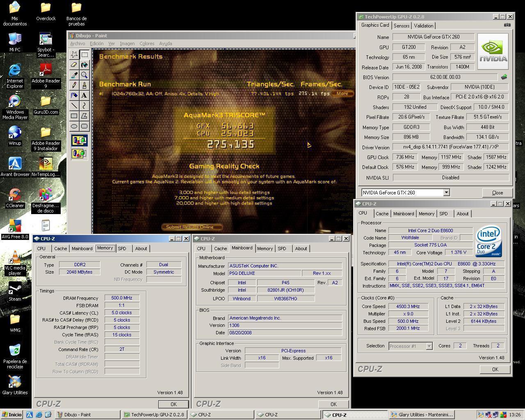Open the Processor selection dropdown in CPU-Z

click(429, 346)
